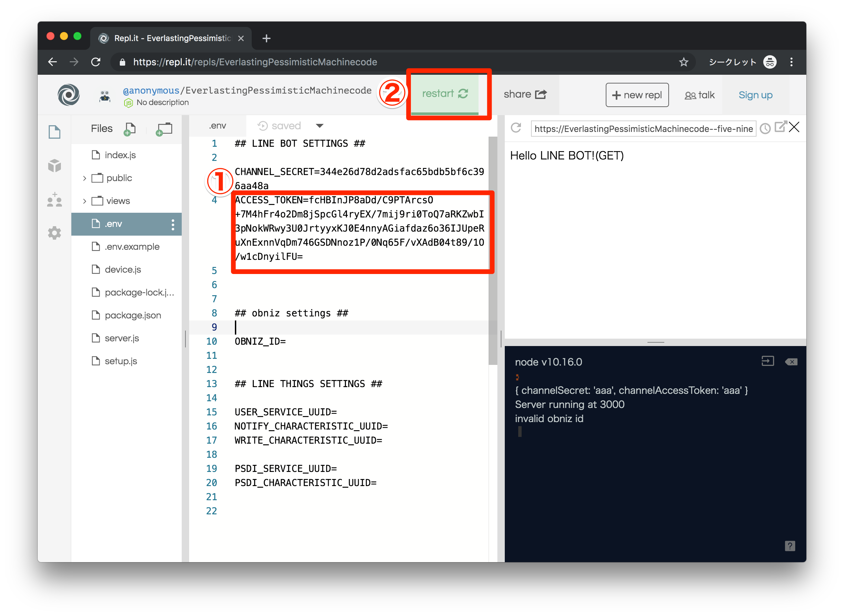Select the .env file in tree
Screen dimensions: 844x616
pyautogui.click(x=126, y=224)
